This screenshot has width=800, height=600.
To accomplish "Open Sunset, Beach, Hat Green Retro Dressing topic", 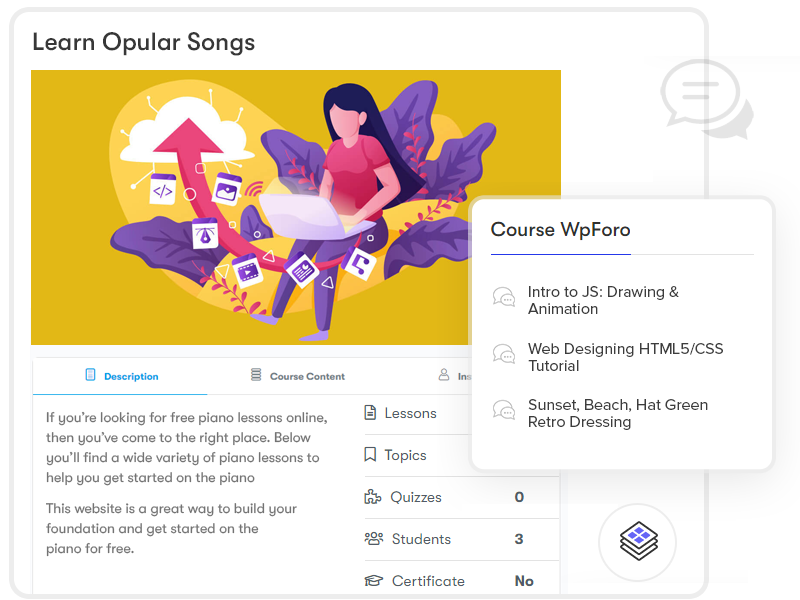I will (618, 413).
